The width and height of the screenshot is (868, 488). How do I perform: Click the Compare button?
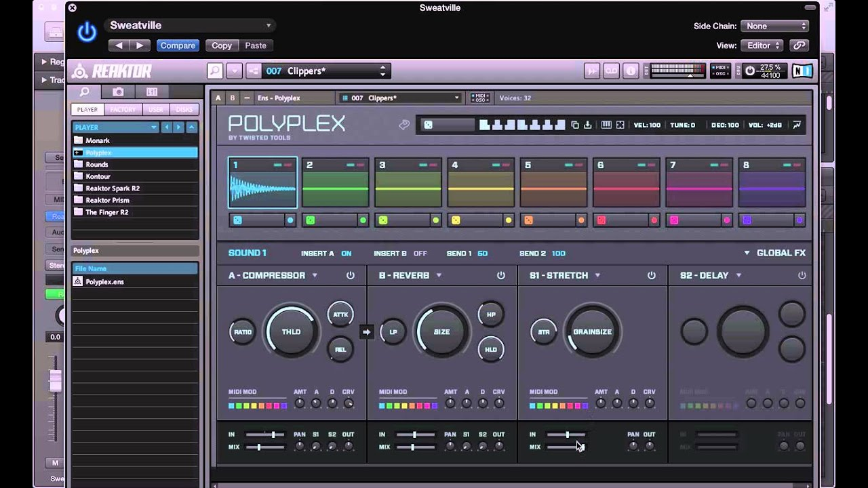(178, 45)
